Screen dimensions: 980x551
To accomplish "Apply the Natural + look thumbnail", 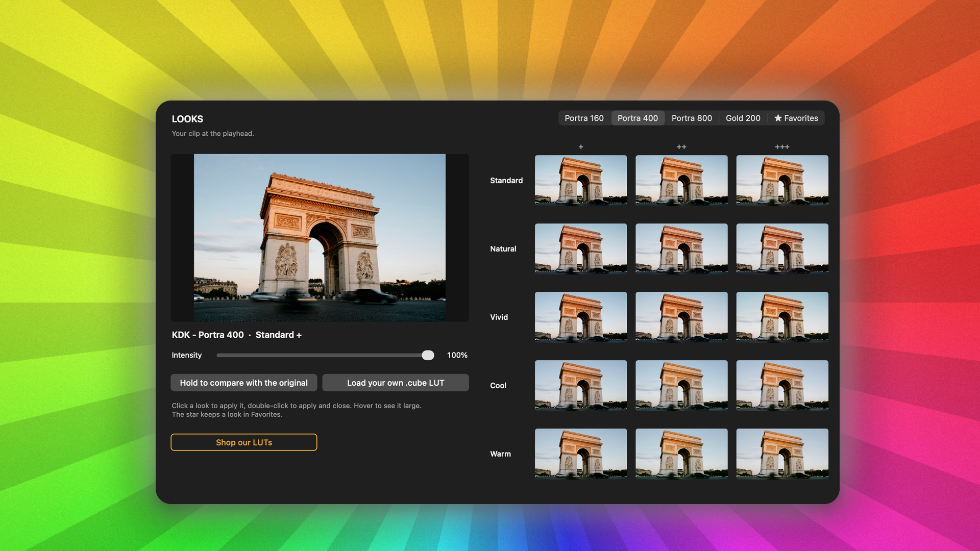I will click(581, 248).
